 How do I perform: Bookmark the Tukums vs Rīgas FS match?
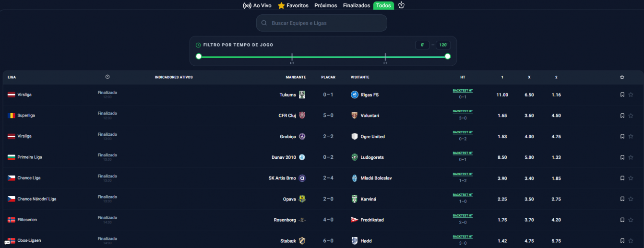point(622,94)
